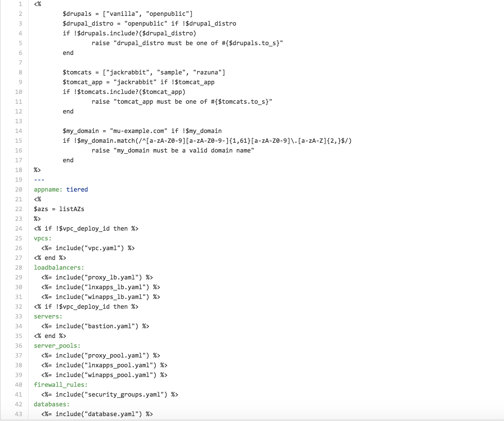Viewport: 504px width, 421px height.
Task: Click the 'vpcs:' key
Action: (43, 238)
